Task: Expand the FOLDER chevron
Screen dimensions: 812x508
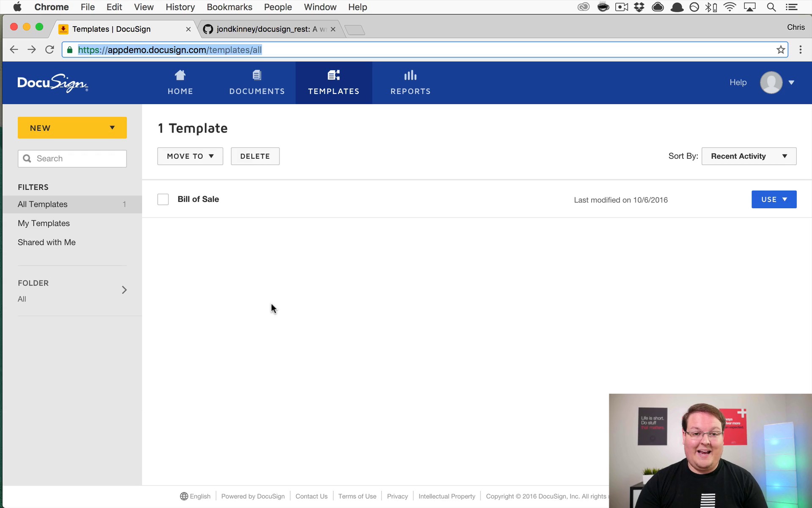Action: point(124,290)
